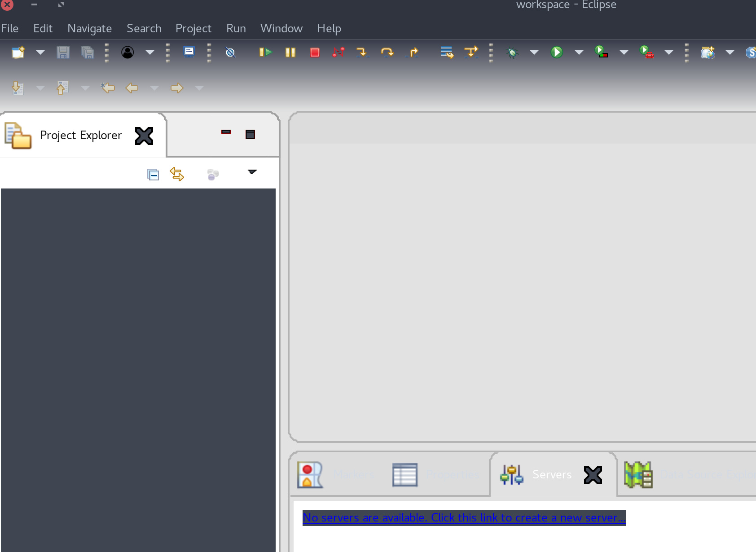Screen dimensions: 756x552
Task: Click the New Server wizard icon
Action: 708,53
